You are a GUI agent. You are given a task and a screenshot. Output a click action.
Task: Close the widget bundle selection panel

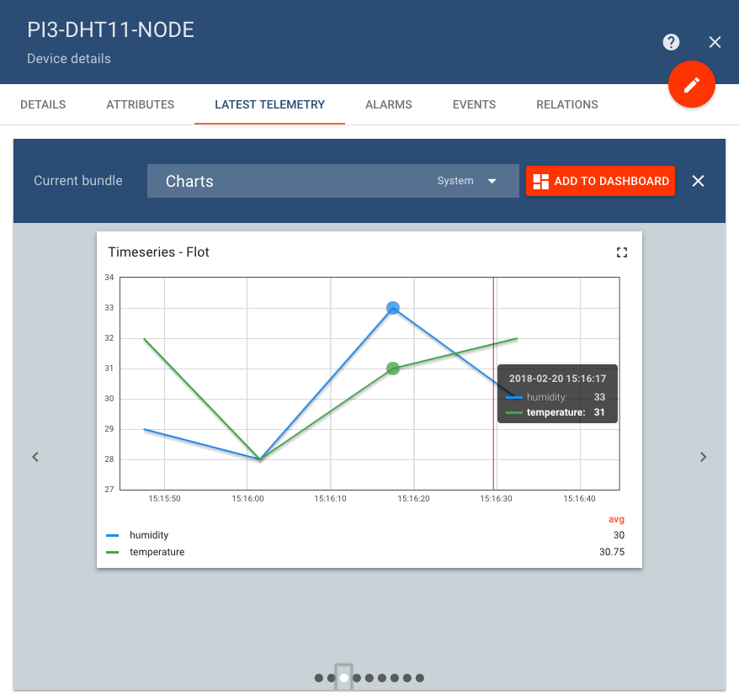[x=698, y=181]
